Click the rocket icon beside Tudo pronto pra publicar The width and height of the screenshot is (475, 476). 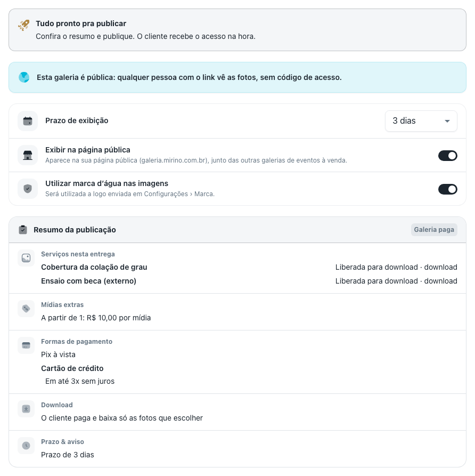[x=23, y=25]
